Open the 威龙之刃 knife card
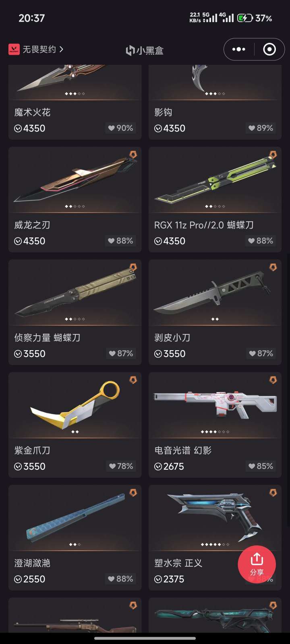290x644 pixels. click(75, 200)
